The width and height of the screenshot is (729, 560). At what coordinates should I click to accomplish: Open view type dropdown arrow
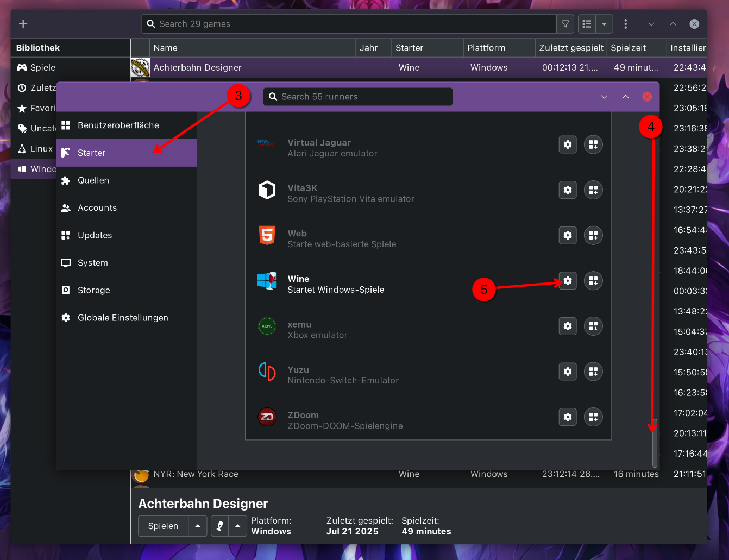tap(605, 24)
